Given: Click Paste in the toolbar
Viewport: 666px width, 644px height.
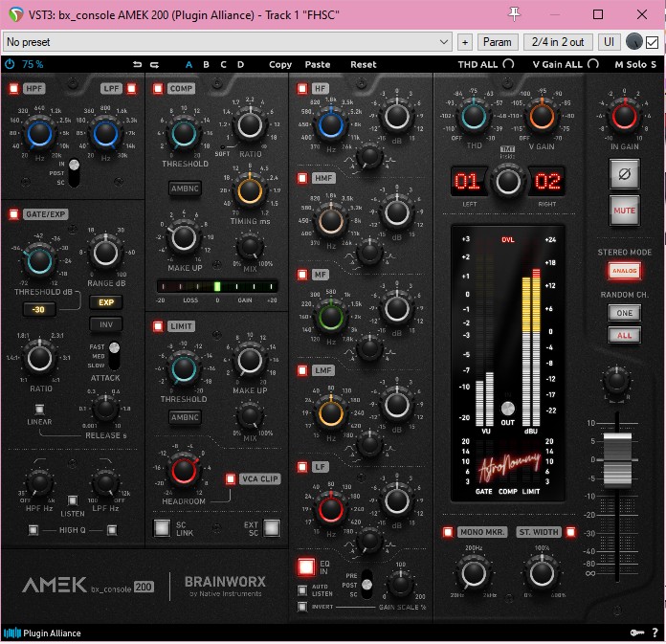Looking at the screenshot, I should pyautogui.click(x=318, y=64).
